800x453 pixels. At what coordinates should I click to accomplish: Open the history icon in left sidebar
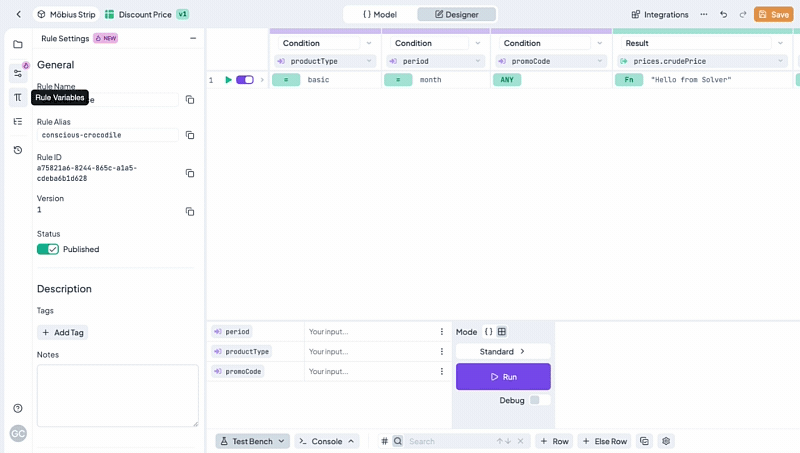pos(18,150)
